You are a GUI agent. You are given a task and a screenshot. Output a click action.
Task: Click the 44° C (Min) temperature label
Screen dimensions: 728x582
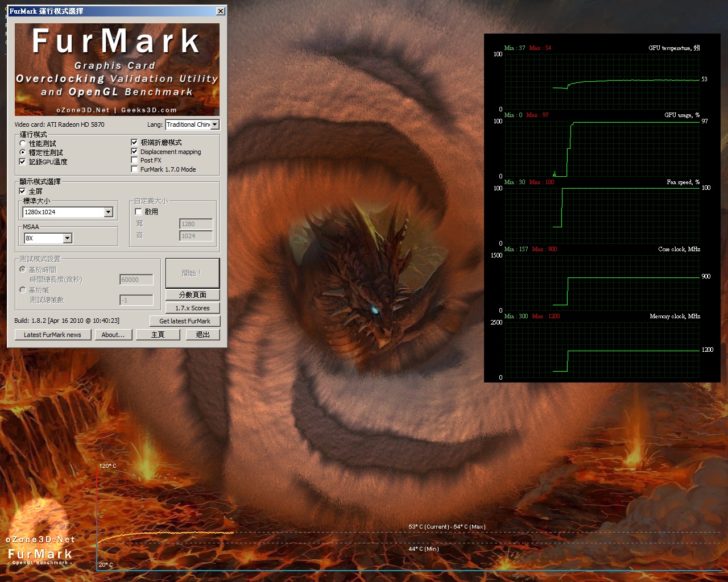(x=424, y=549)
